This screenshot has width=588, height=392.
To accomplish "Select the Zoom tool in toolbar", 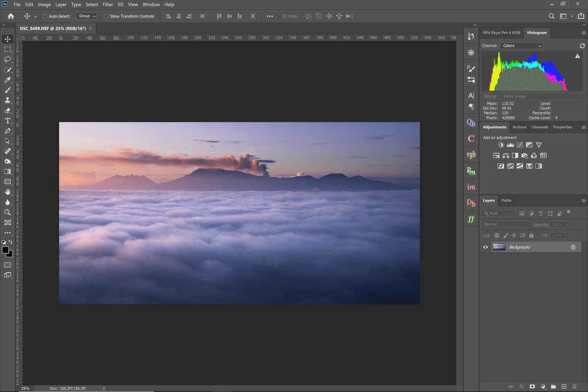I will pos(7,212).
